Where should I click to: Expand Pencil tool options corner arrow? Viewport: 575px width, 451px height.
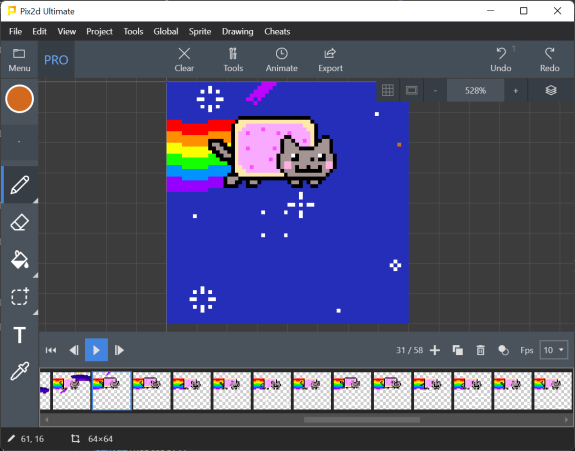[x=36, y=201]
